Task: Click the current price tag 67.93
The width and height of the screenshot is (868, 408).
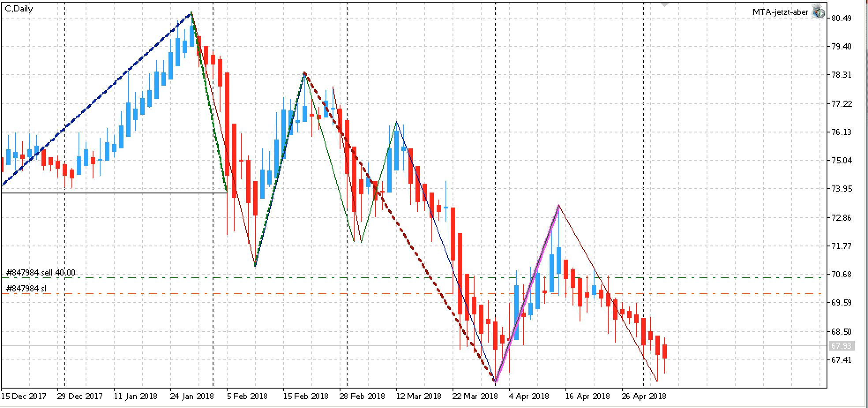Action: [841, 346]
